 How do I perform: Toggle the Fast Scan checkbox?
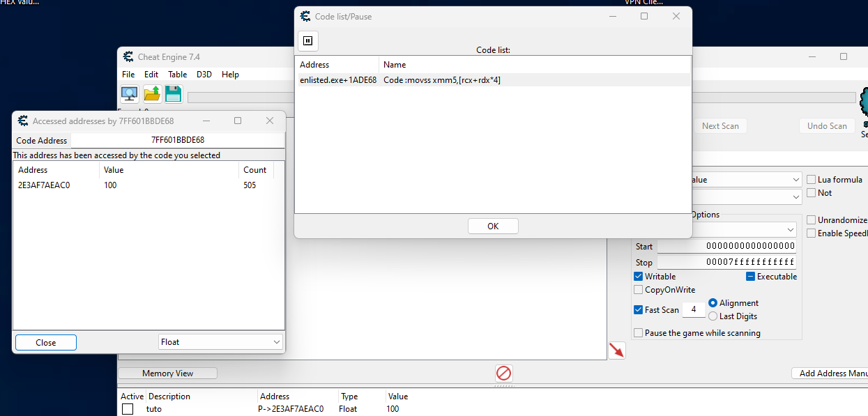tap(639, 310)
